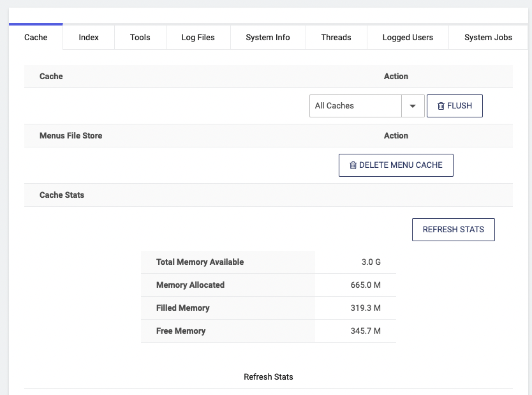Click the Cache Stats section header
This screenshot has width=532, height=395.
[62, 195]
